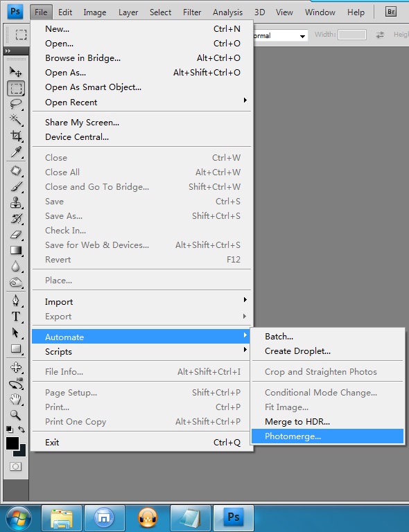Open the headphones audio app in taskbar
The image size is (409, 532).
tap(148, 518)
